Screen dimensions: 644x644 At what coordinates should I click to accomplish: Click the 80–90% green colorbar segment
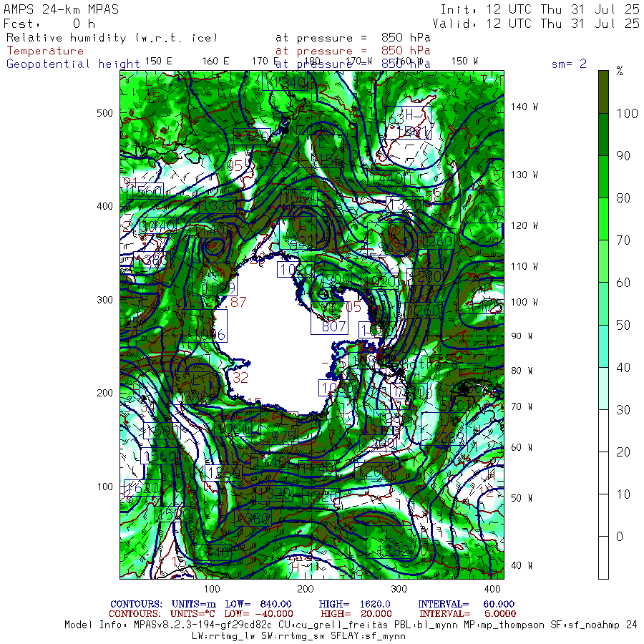pos(603,177)
